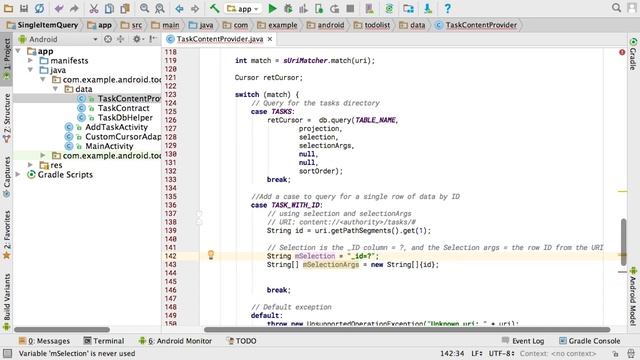The height and width of the screenshot is (360, 640).
Task: Collapse the app module node
Action: click(x=18, y=51)
